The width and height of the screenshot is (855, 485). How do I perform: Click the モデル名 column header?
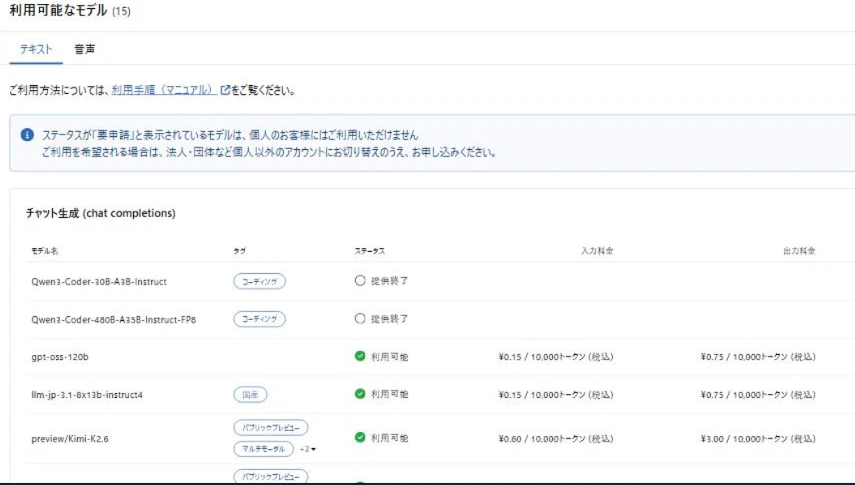point(45,251)
